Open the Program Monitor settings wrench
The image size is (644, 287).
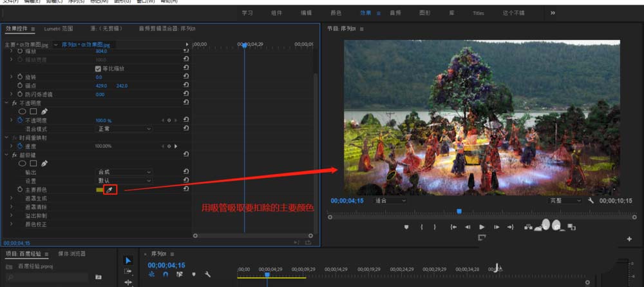coord(591,201)
